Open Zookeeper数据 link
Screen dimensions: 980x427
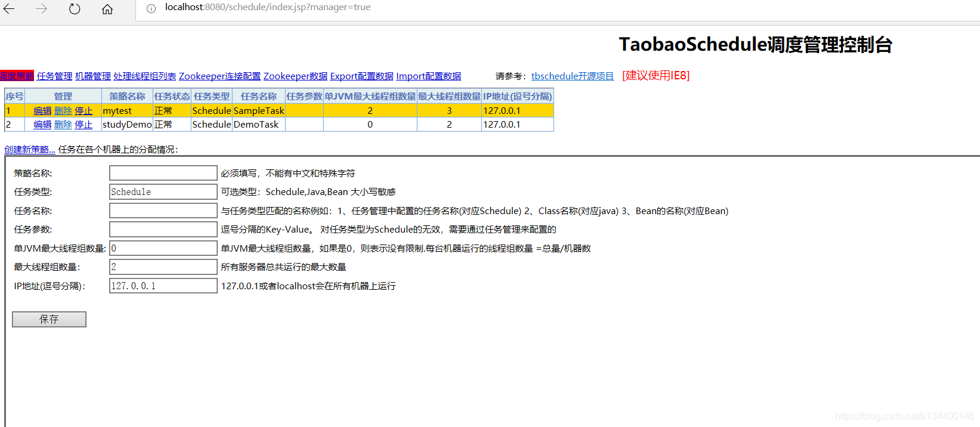[x=295, y=76]
